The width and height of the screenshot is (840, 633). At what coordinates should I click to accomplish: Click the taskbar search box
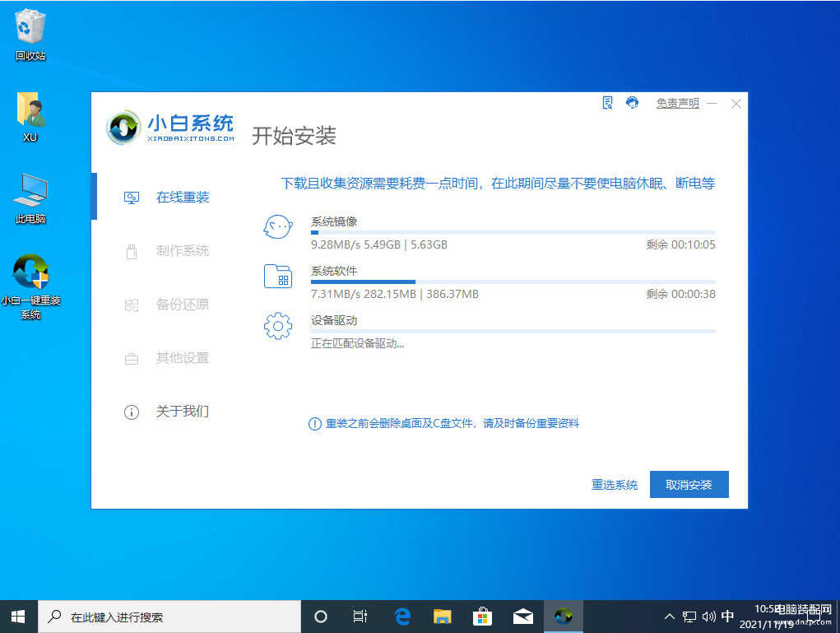[169, 617]
